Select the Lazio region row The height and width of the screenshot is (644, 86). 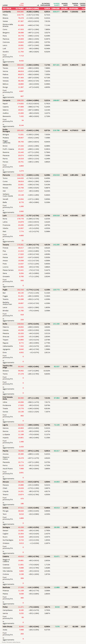[44, 216]
